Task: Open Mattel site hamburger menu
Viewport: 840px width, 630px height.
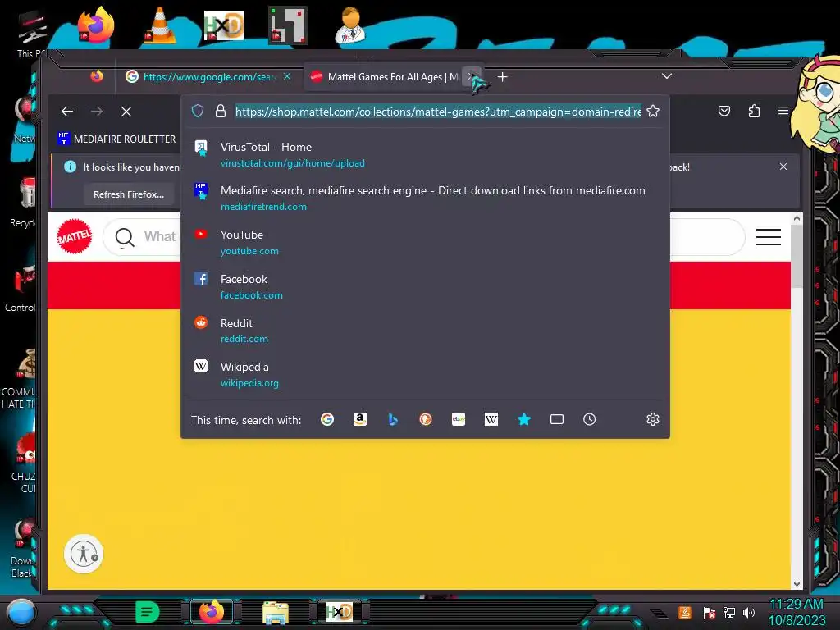Action: (768, 237)
